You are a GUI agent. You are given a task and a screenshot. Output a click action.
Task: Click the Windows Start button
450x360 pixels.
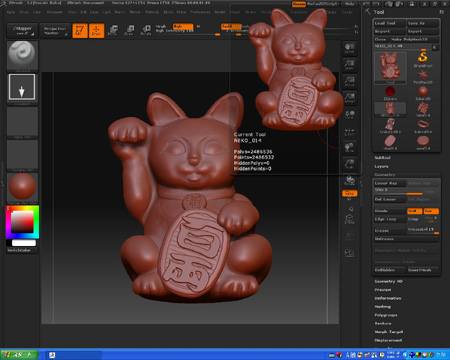click(x=19, y=354)
